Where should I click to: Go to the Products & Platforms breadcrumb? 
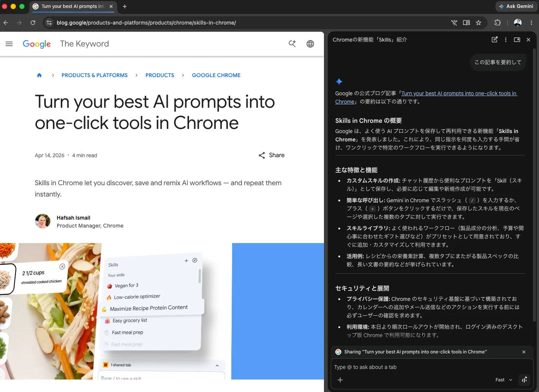point(94,75)
